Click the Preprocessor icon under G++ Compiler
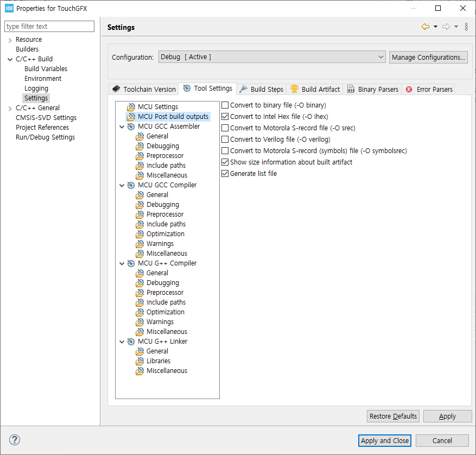This screenshot has width=476, height=455. click(x=139, y=293)
